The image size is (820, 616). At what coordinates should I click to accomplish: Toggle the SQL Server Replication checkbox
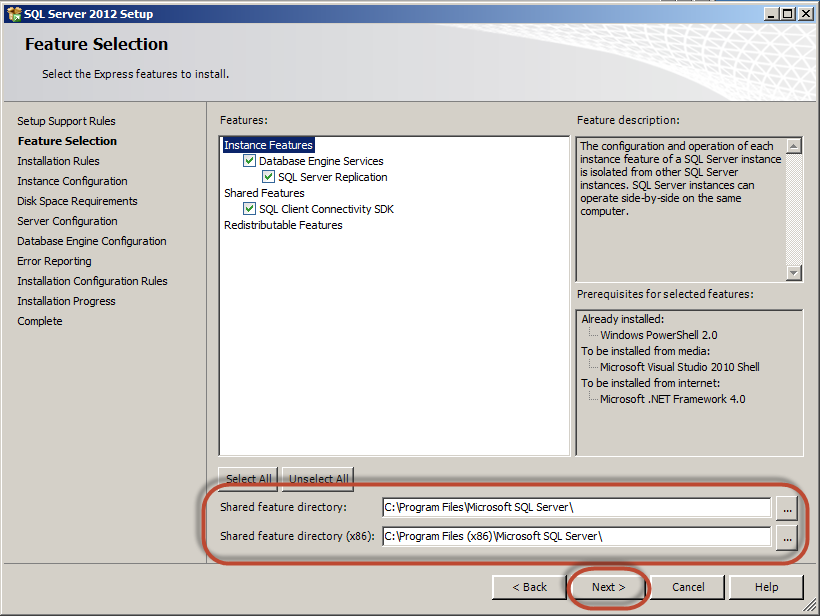(268, 177)
